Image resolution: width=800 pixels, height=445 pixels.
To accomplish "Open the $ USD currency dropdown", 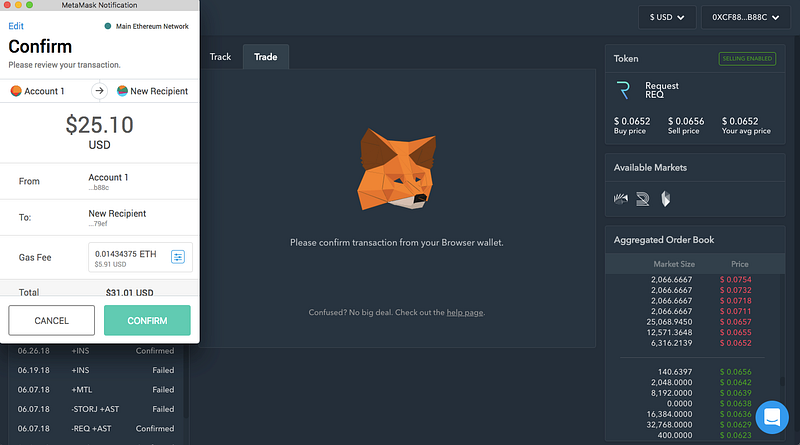I will (x=667, y=17).
